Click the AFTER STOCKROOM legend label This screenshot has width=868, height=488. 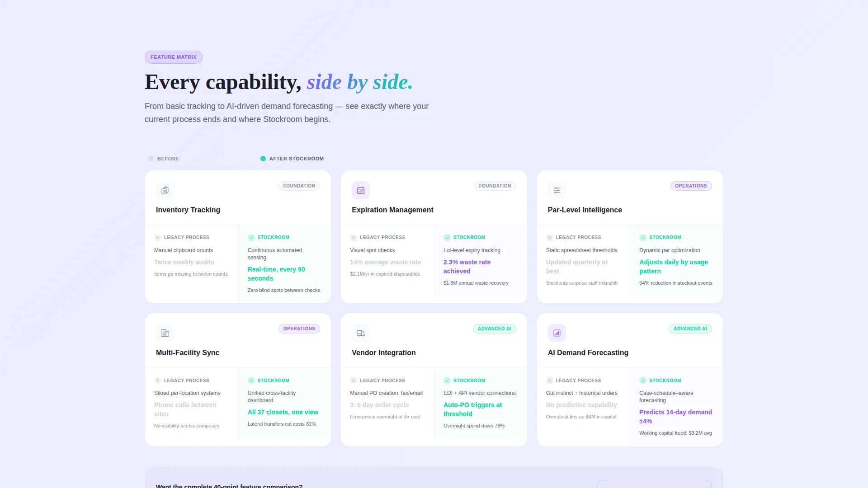click(297, 159)
